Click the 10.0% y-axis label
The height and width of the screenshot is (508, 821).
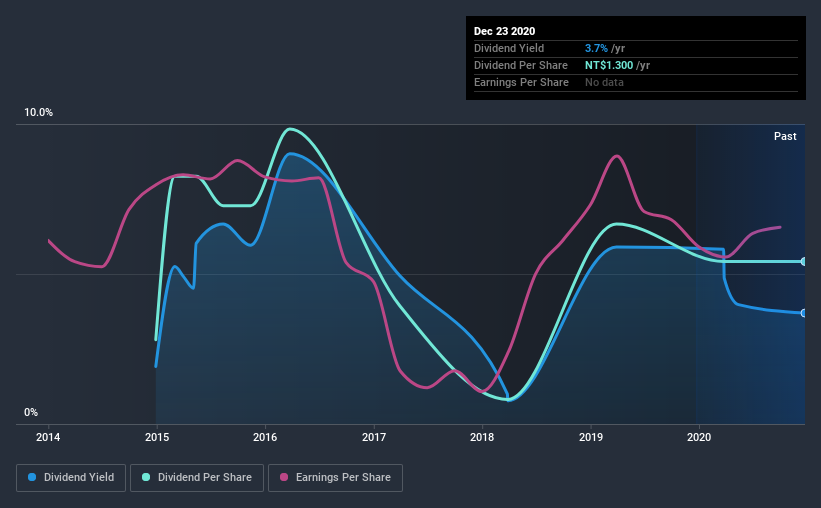click(38, 113)
